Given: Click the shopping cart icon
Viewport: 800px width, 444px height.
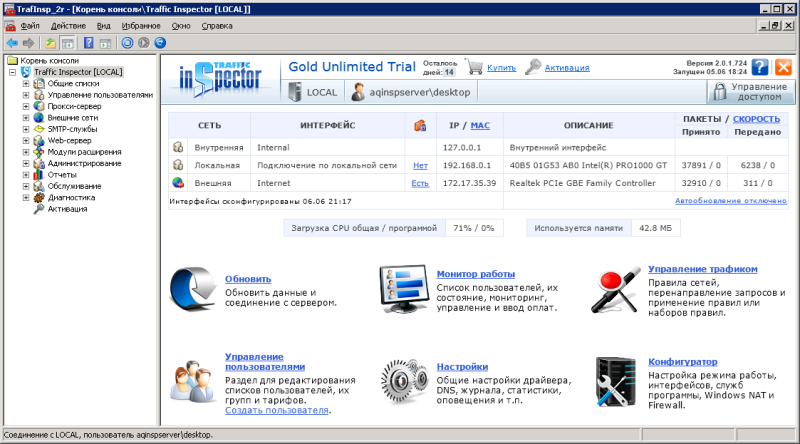Looking at the screenshot, I should [x=474, y=66].
